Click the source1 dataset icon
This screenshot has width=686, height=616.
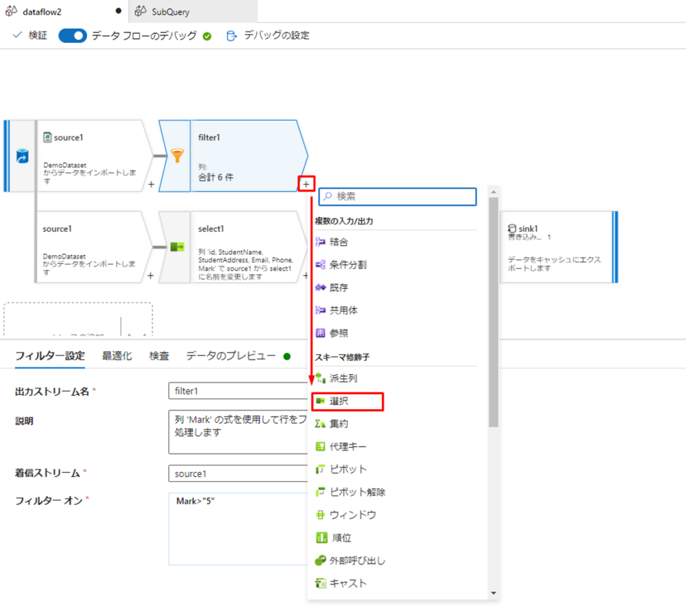[48, 137]
